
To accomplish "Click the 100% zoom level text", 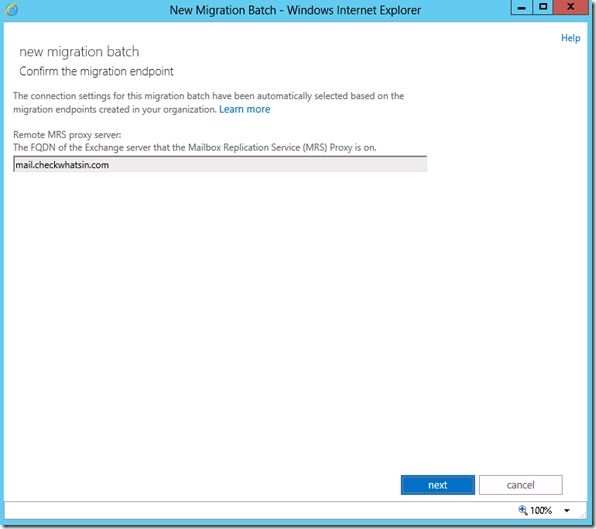I will coord(541,510).
